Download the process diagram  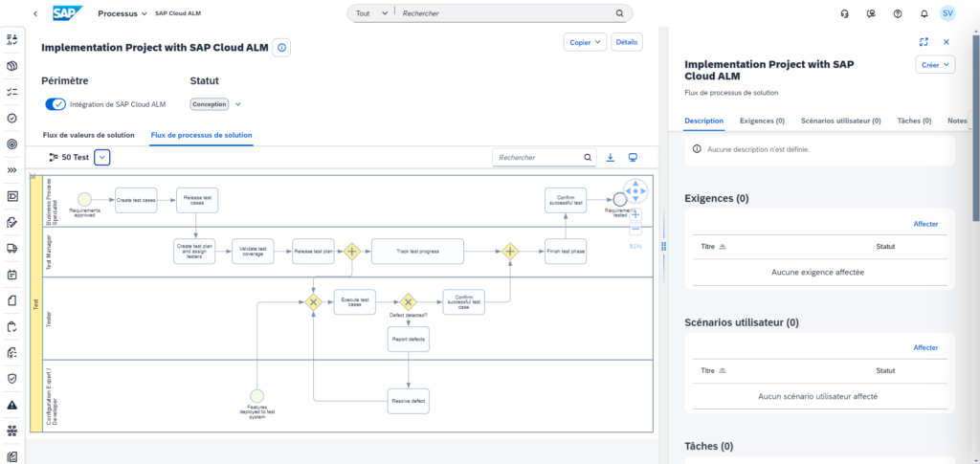(x=611, y=157)
